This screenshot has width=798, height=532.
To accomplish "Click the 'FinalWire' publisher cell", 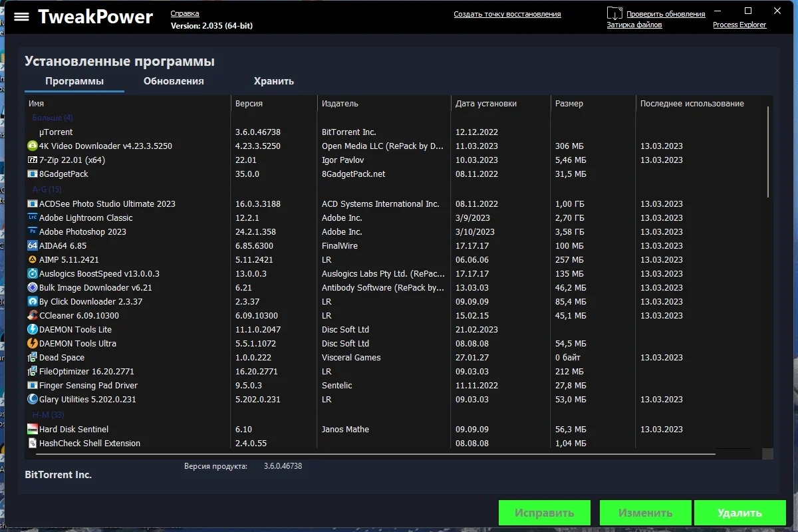I will coord(340,245).
